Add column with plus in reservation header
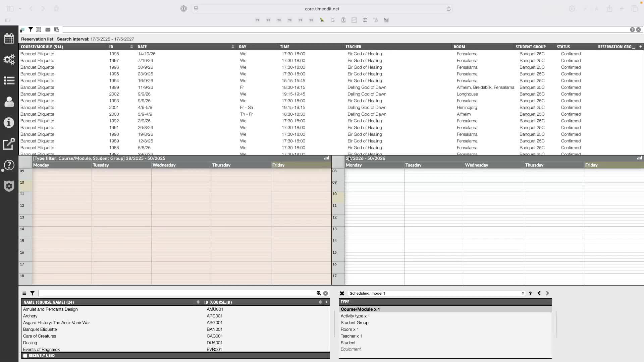This screenshot has height=362, width=644. click(640, 47)
